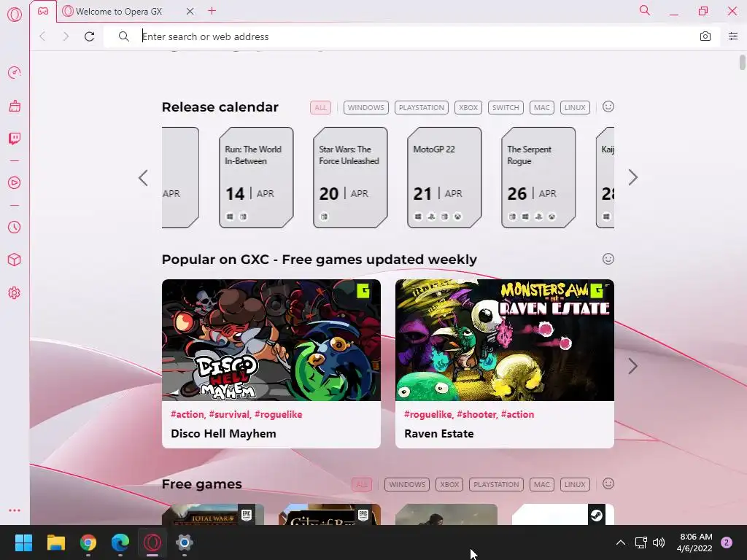Click the smiley feedback icon by Free games
The width and height of the screenshot is (747, 560).
(608, 484)
